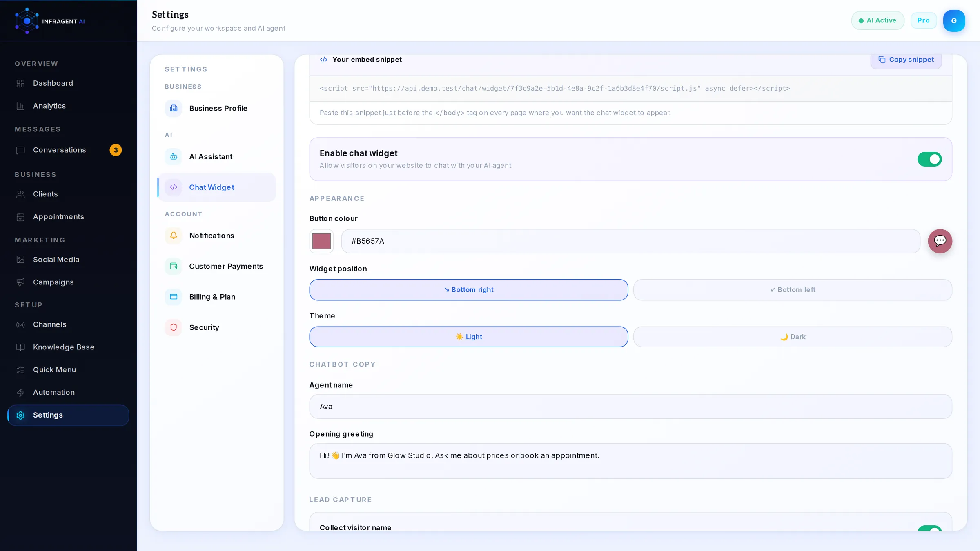
Task: Open the Dashboard page
Action: click(68, 83)
